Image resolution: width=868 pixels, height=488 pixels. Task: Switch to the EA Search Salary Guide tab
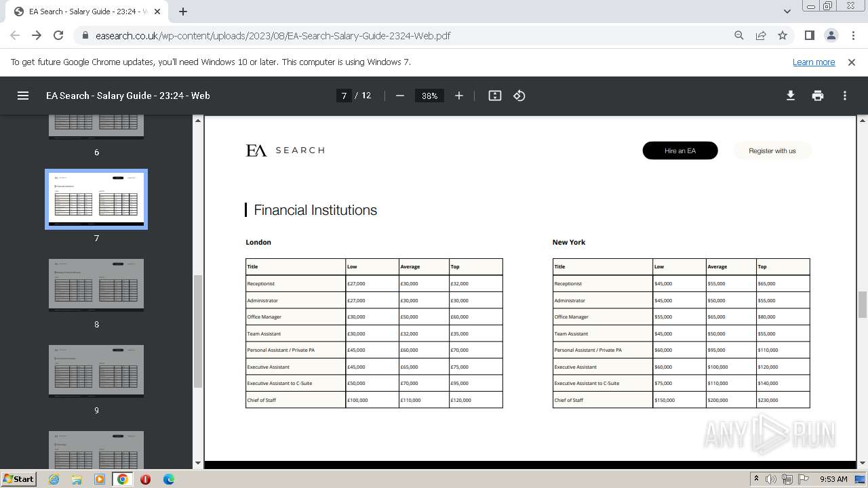click(x=88, y=12)
